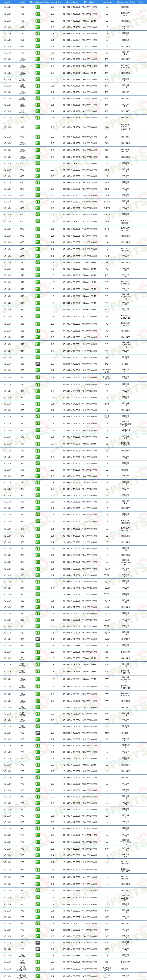
Task: Click the 'Rodzaj paliwa' column header
Action: point(36,2)
